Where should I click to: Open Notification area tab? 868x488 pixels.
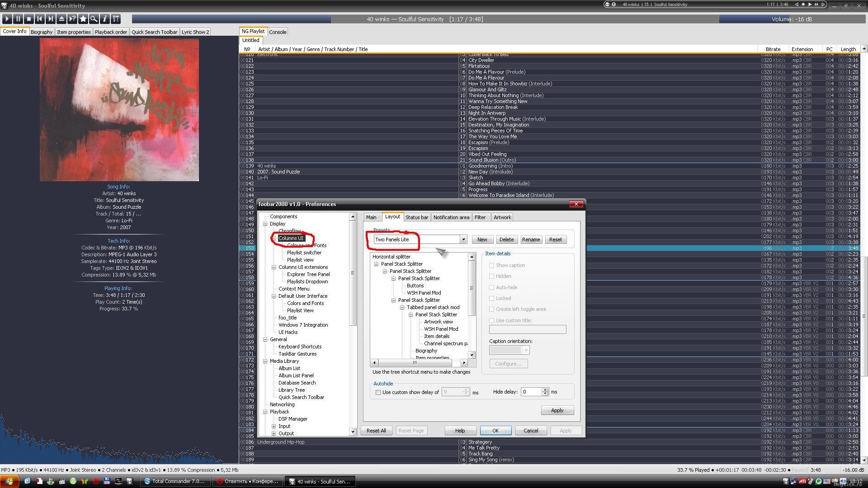coord(451,217)
